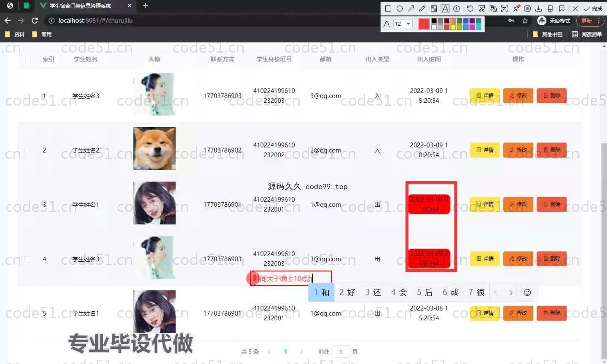The width and height of the screenshot is (607, 364).
Task: Go back in browser history
Action: click(8, 20)
